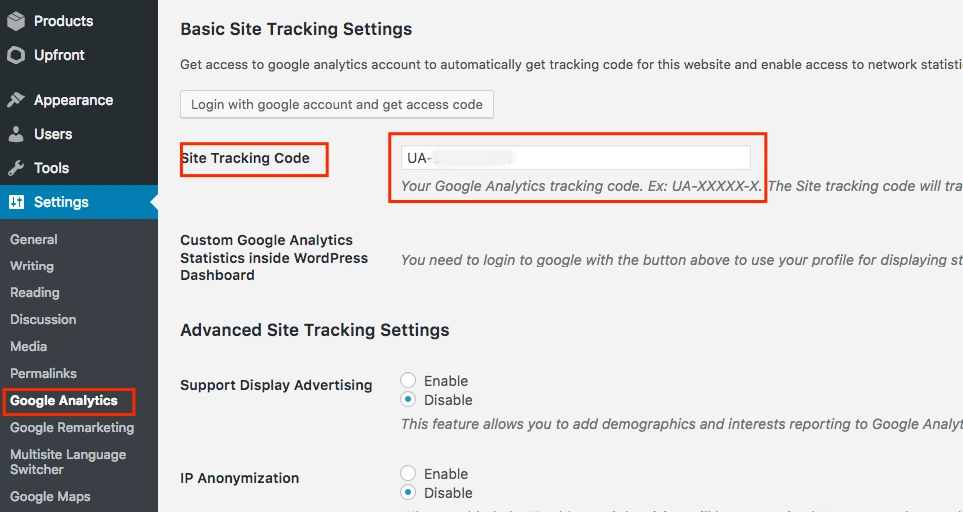The image size is (963, 512).
Task: Enable Support Display Advertising radio
Action: coord(408,381)
